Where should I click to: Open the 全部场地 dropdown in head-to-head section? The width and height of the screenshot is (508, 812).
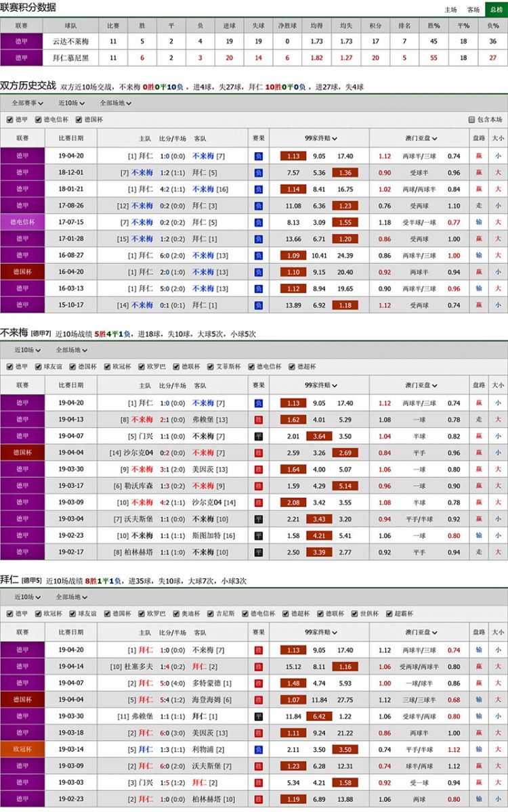coord(115,104)
